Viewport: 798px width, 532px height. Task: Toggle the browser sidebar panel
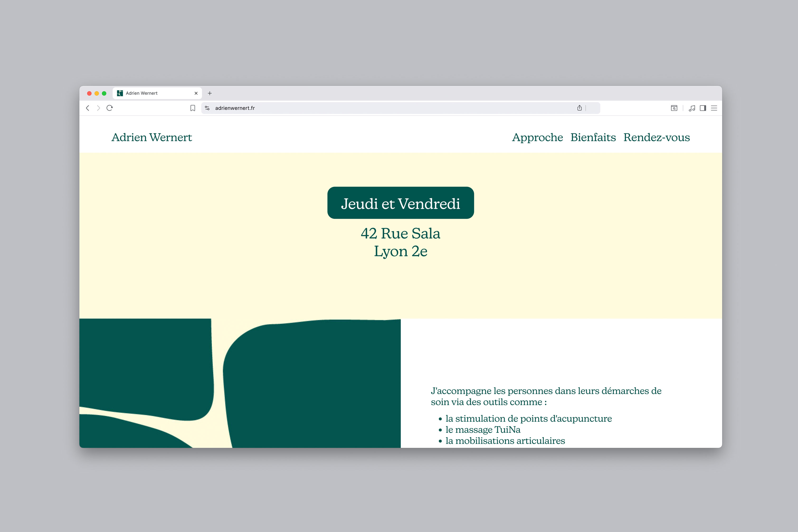tap(703, 108)
